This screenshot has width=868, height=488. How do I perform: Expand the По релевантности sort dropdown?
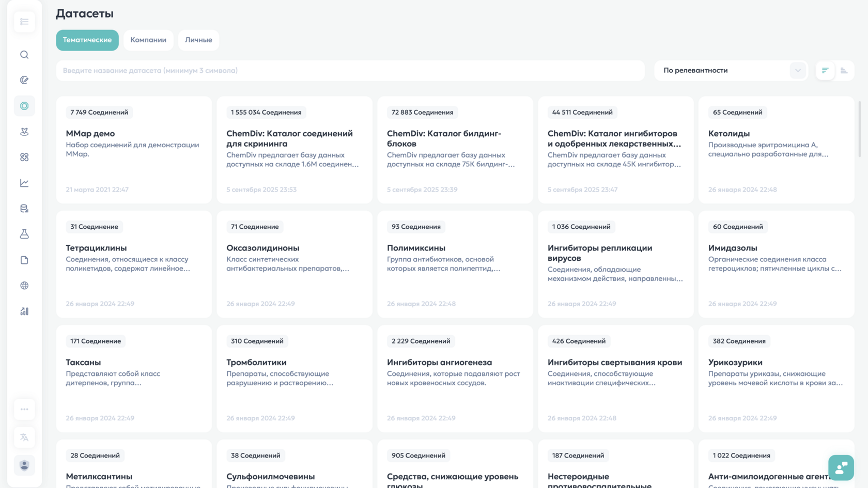731,71
